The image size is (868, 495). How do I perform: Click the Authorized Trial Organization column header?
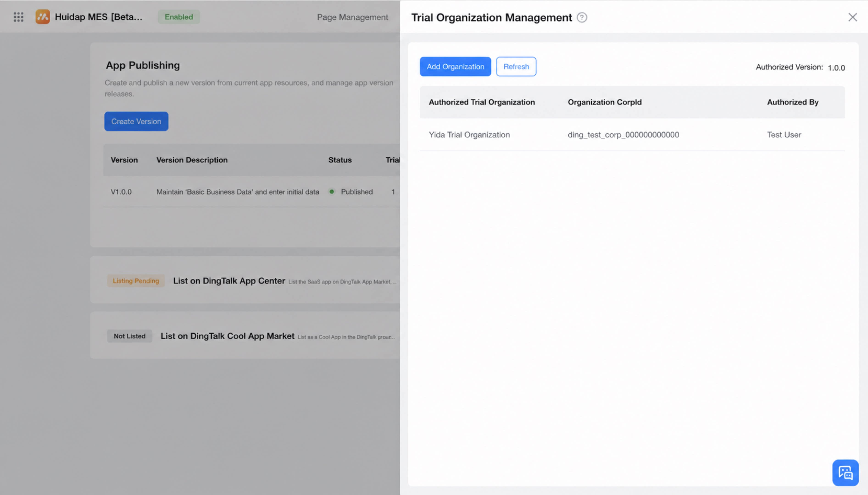tap(481, 102)
